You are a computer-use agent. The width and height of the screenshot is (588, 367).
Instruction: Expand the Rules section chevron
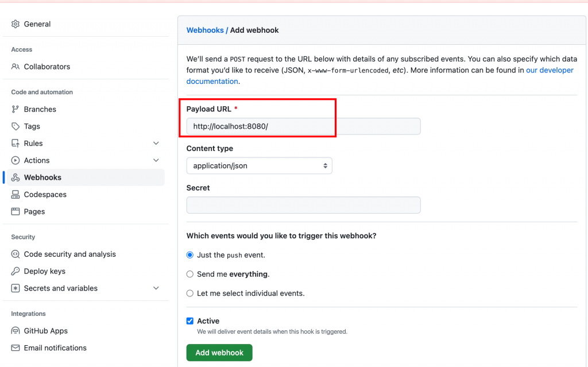(156, 144)
